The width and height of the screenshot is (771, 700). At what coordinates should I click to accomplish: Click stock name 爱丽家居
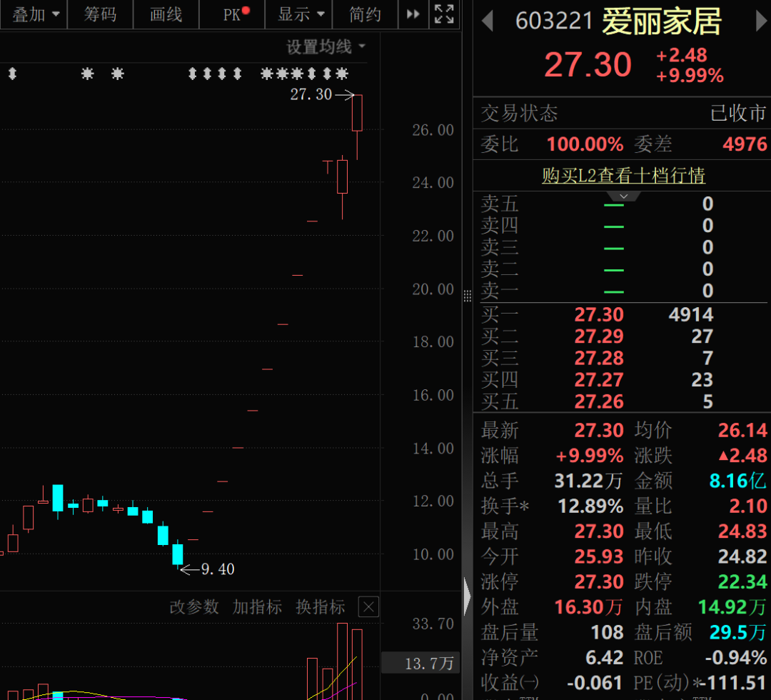point(662,21)
